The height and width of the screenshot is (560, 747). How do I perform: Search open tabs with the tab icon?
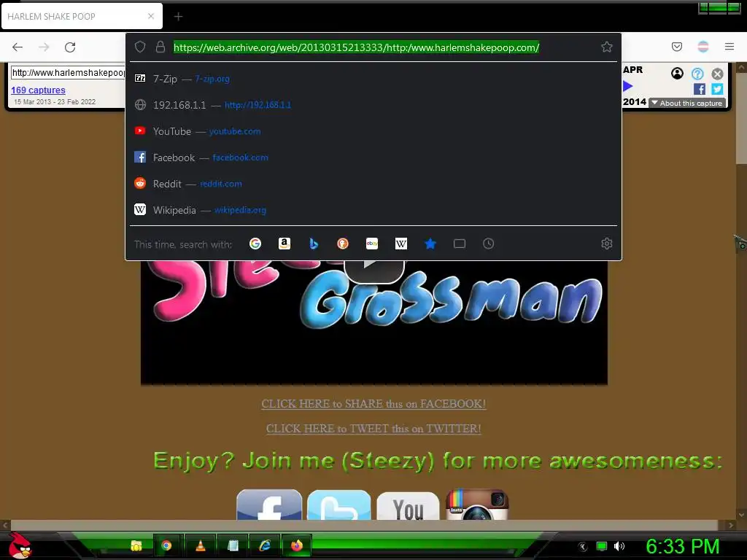click(x=460, y=244)
